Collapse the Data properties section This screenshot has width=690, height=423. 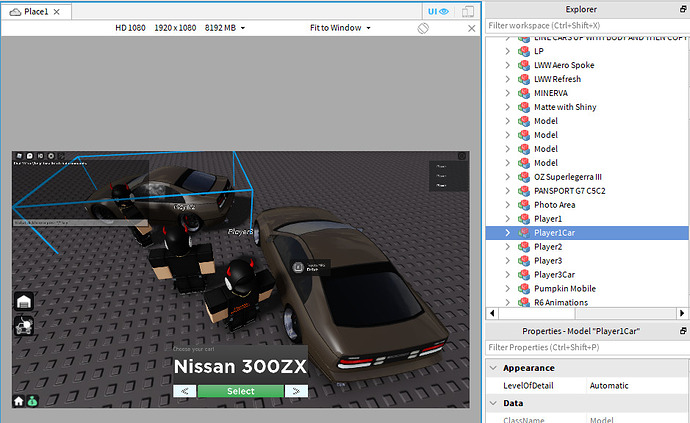tap(493, 403)
